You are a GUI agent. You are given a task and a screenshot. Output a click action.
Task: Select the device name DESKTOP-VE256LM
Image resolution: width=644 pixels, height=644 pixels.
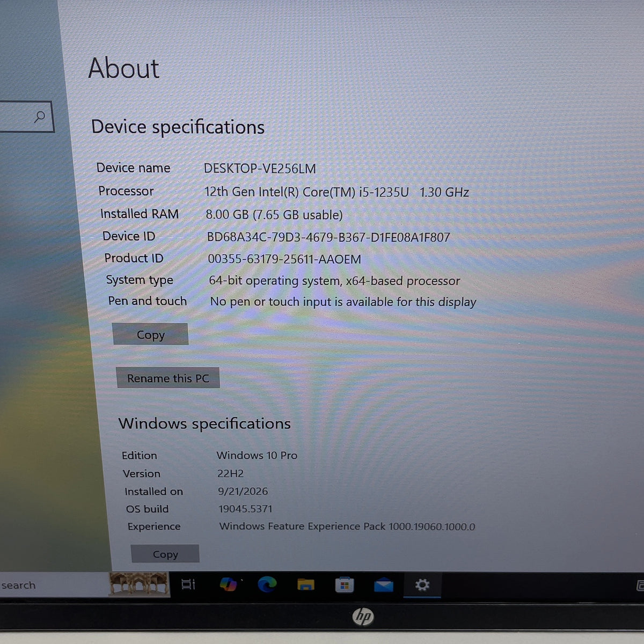260,169
